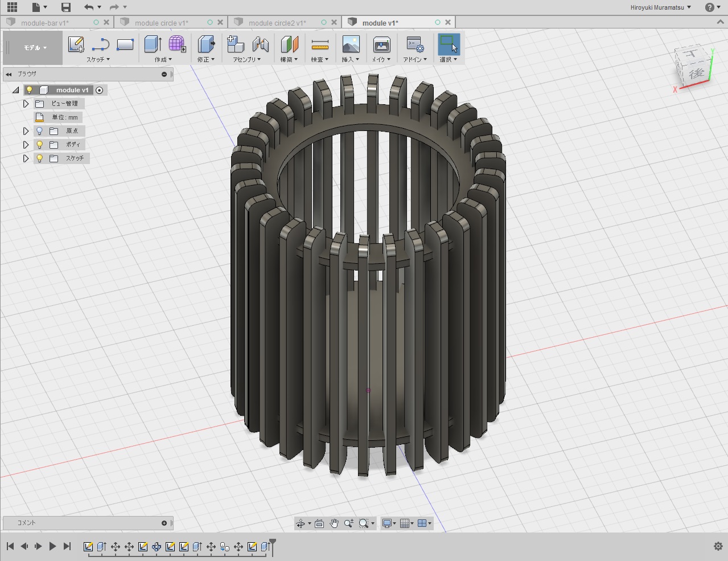Viewport: 728px width, 561px height.
Task: Click the ViewCube 後 face
Action: pos(696,73)
